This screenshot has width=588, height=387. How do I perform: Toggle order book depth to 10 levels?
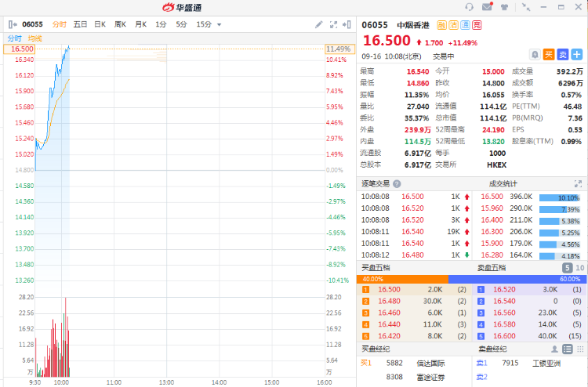point(580,267)
